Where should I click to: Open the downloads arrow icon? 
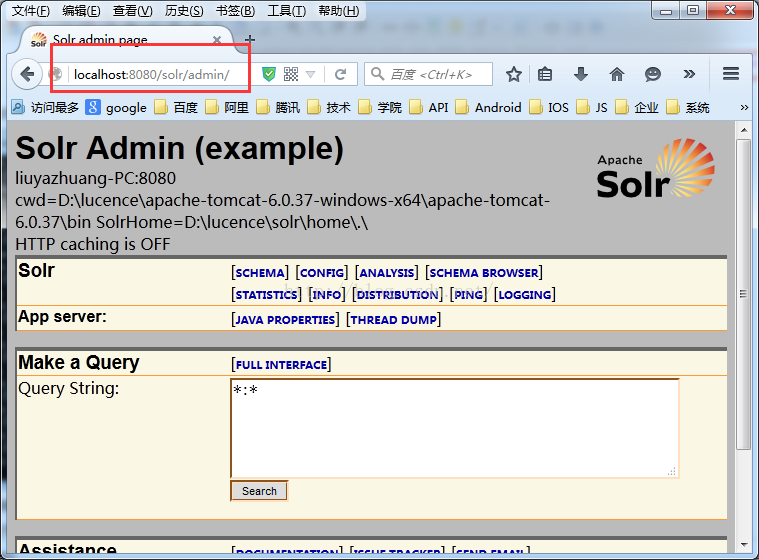point(580,75)
